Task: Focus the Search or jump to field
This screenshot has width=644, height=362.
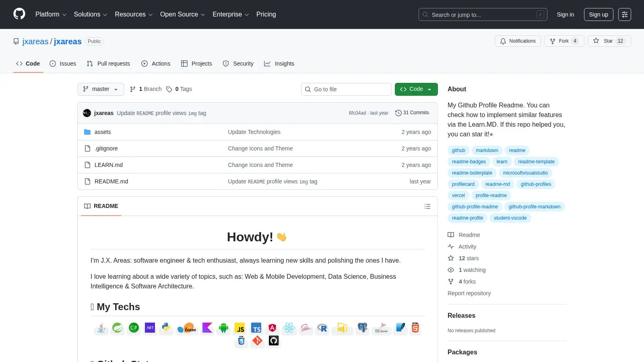Action: (x=483, y=14)
